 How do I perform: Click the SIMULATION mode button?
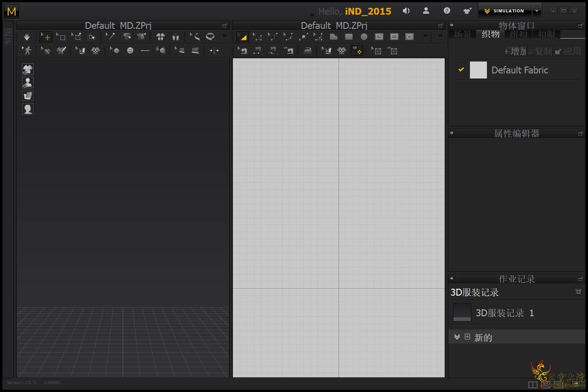coord(505,11)
